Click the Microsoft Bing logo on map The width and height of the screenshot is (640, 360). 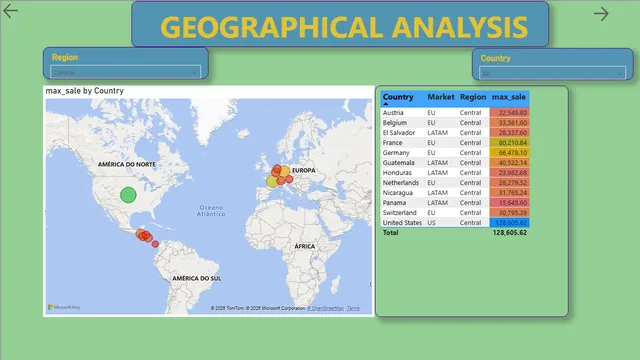click(x=64, y=307)
